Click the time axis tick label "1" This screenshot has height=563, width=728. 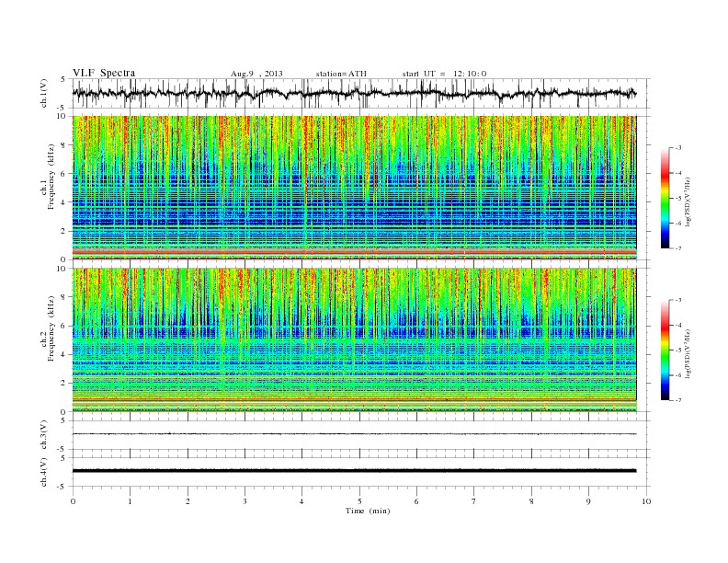(131, 501)
